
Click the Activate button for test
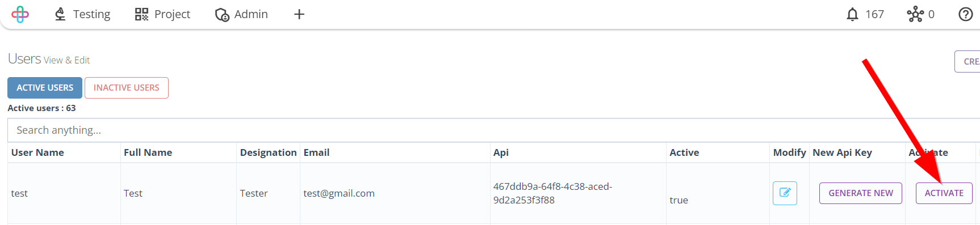coord(944,193)
